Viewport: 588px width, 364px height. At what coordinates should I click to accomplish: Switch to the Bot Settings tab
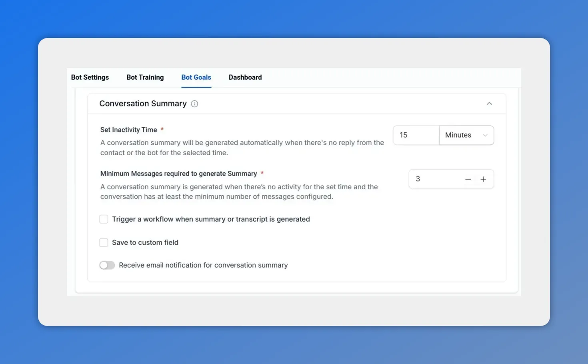pos(90,77)
